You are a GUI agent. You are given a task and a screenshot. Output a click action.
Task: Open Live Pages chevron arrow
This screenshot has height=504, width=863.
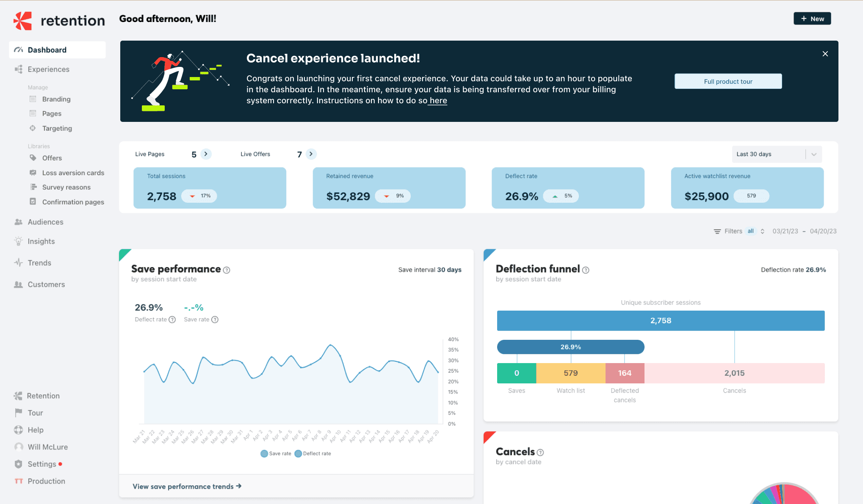pyautogui.click(x=206, y=154)
